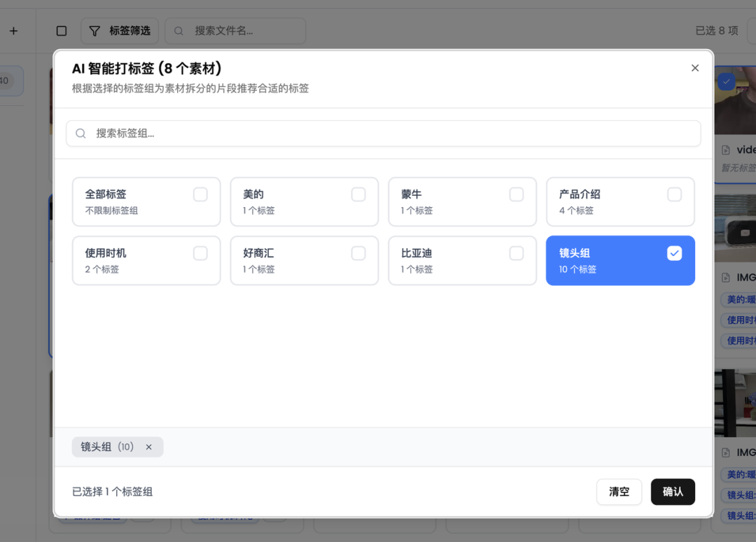The width and height of the screenshot is (756, 542).
Task: Click the file icon next to the vide item
Action: point(724,149)
